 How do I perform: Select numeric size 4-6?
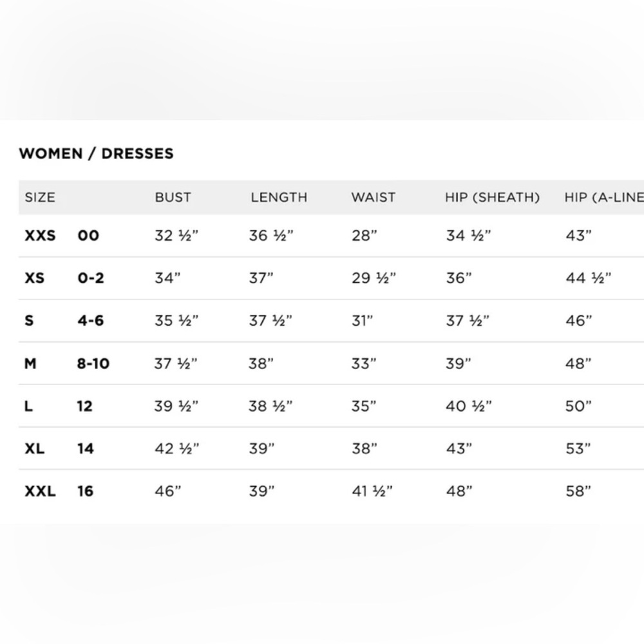pyautogui.click(x=90, y=320)
